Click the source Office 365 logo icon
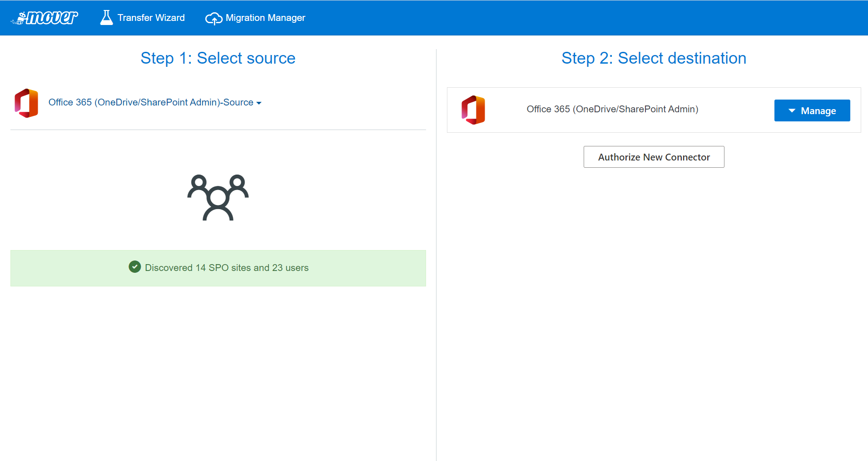 coord(26,103)
